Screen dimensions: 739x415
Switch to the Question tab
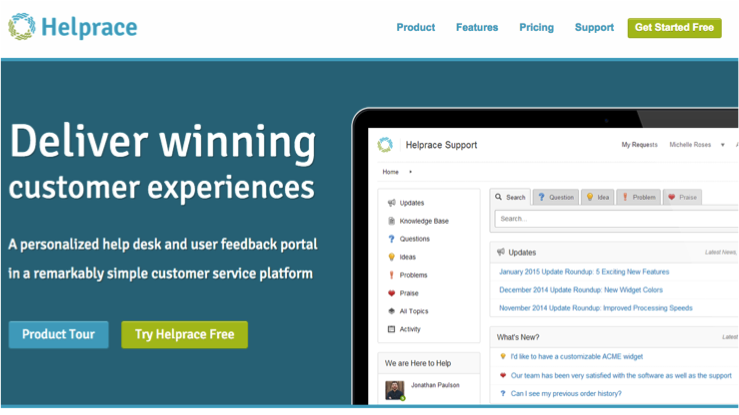point(555,197)
